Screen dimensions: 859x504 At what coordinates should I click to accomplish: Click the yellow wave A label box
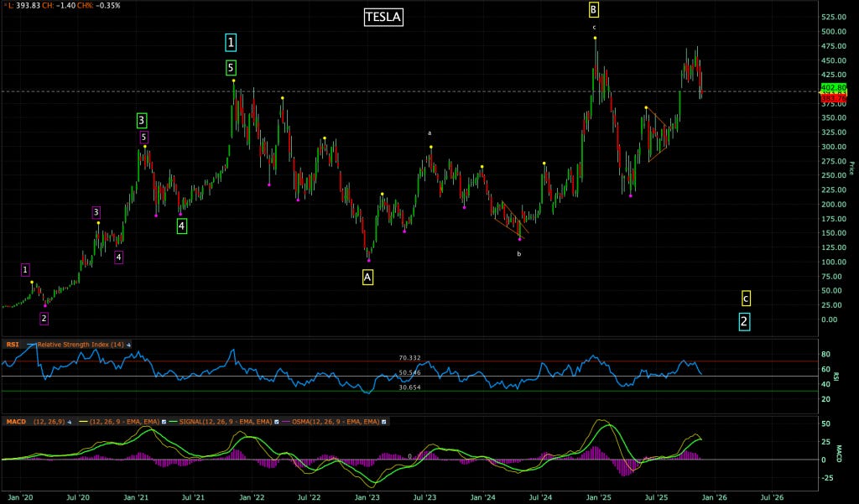[367, 276]
